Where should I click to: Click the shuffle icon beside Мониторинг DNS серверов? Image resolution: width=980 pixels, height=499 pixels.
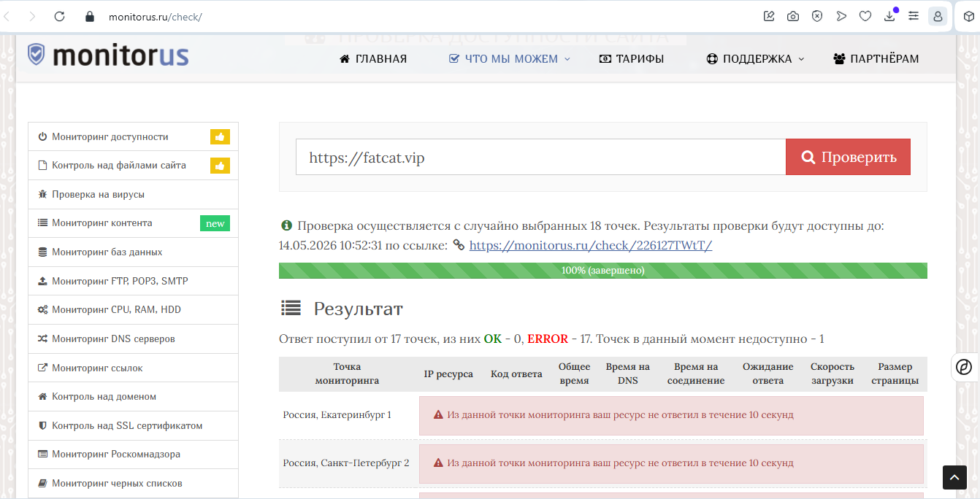coord(41,339)
